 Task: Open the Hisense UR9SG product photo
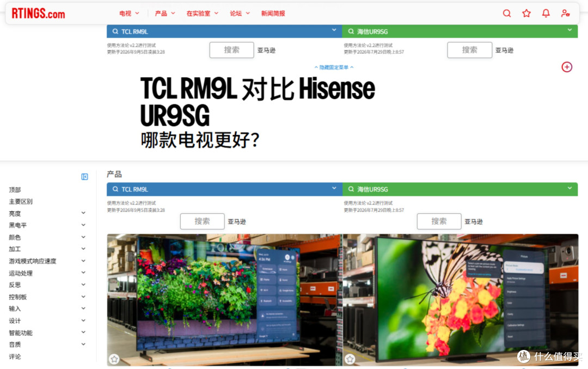pos(461,300)
